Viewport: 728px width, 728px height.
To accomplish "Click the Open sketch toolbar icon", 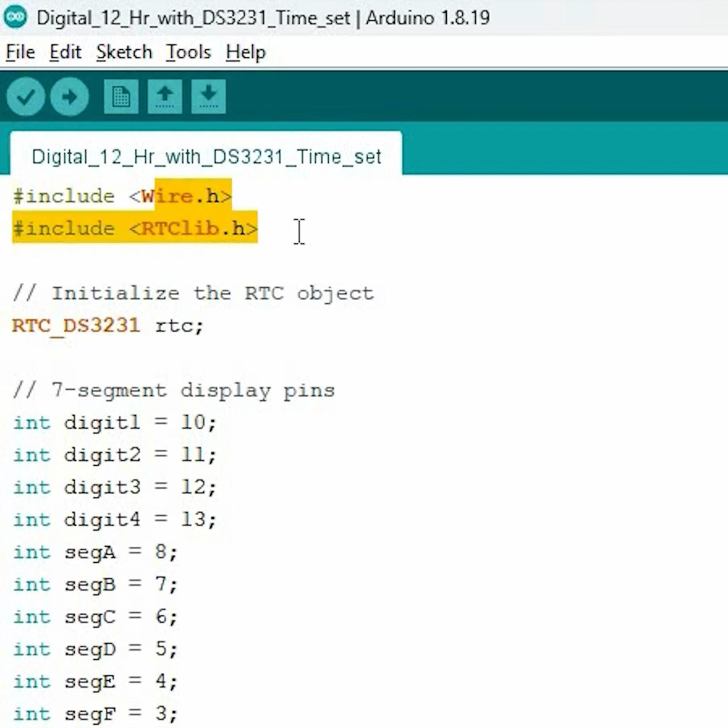I will [x=164, y=97].
